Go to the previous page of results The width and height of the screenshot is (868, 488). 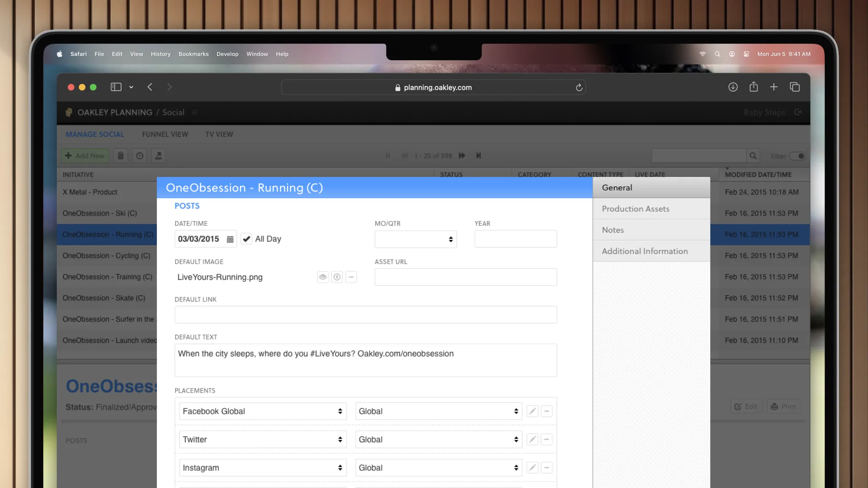pyautogui.click(x=405, y=156)
